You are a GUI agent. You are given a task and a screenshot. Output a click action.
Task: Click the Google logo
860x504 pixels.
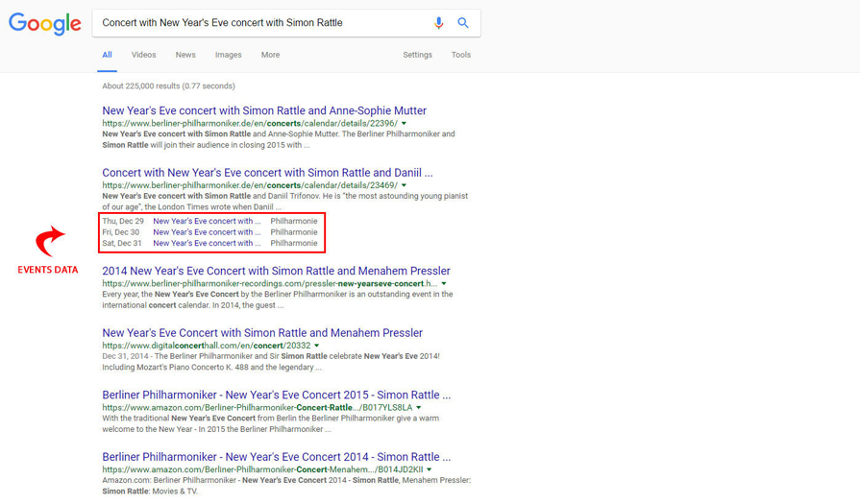[x=45, y=24]
